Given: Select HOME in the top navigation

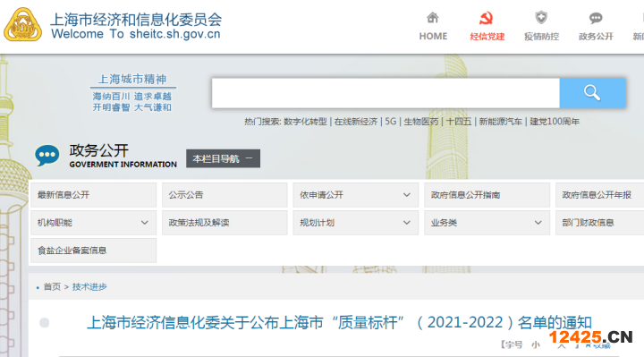Looking at the screenshot, I should [433, 36].
